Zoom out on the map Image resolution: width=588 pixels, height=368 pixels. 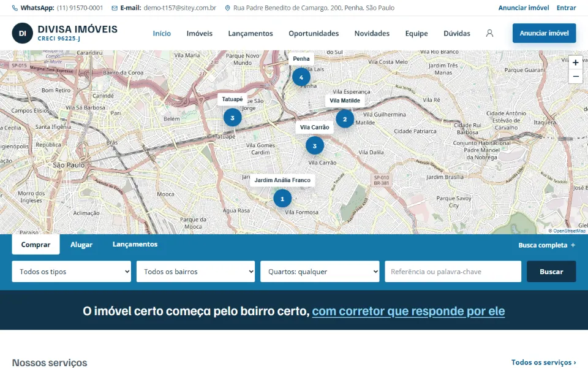tap(575, 76)
